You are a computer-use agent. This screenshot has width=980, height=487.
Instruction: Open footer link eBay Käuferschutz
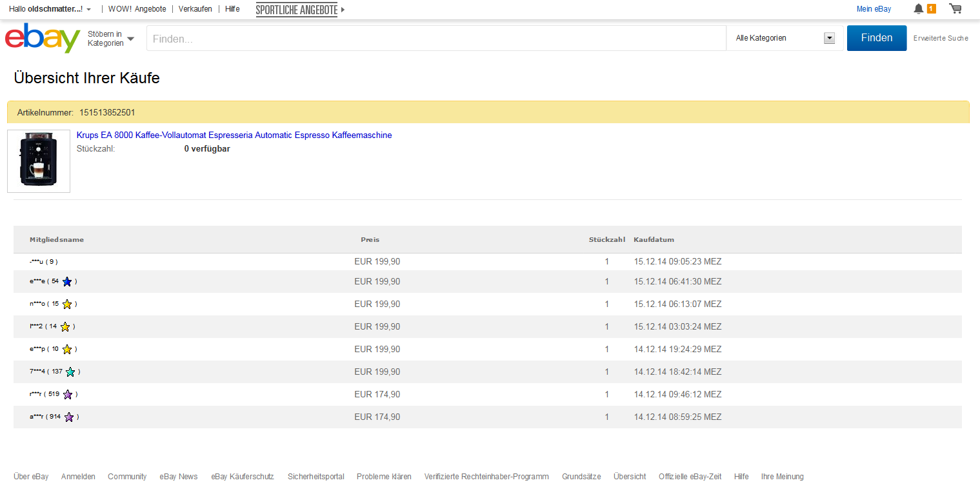coord(243,477)
